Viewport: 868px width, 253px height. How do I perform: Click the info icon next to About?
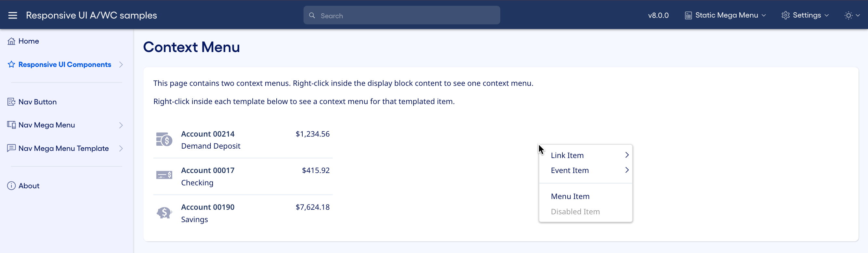(10, 185)
